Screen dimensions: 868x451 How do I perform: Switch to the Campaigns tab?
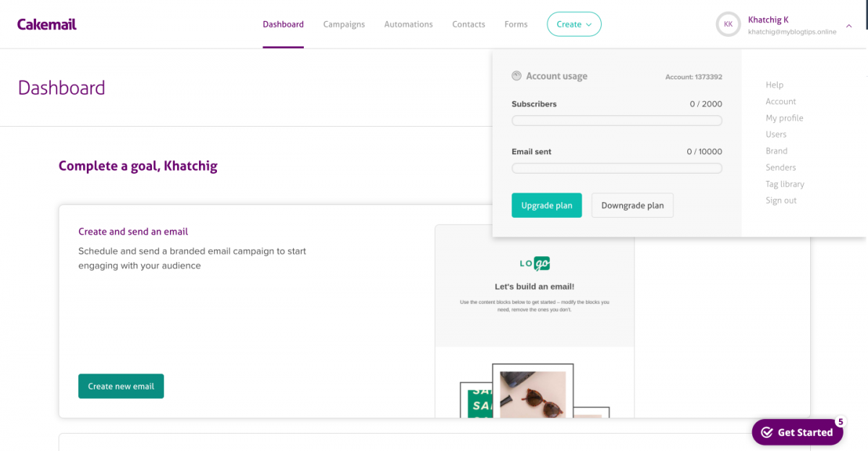click(344, 24)
